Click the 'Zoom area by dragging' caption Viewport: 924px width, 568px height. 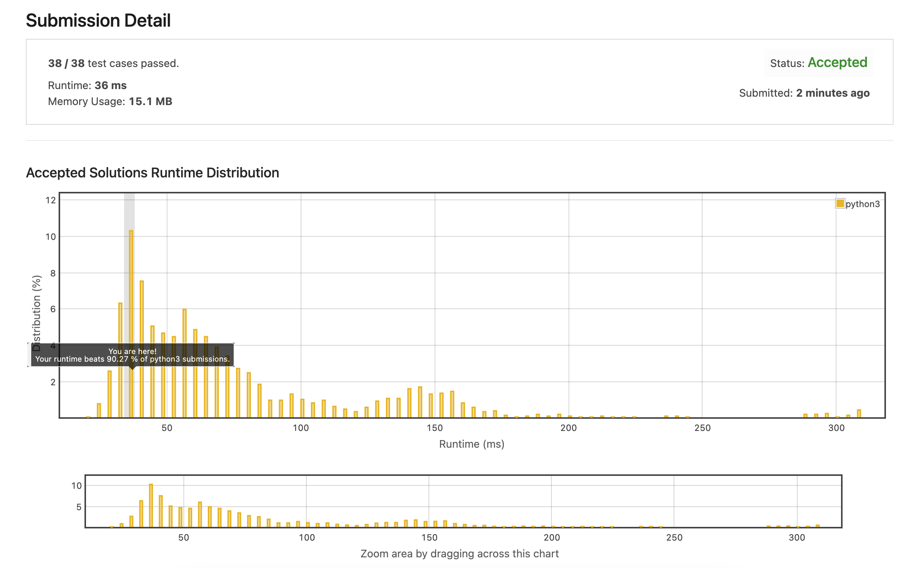pos(459,554)
